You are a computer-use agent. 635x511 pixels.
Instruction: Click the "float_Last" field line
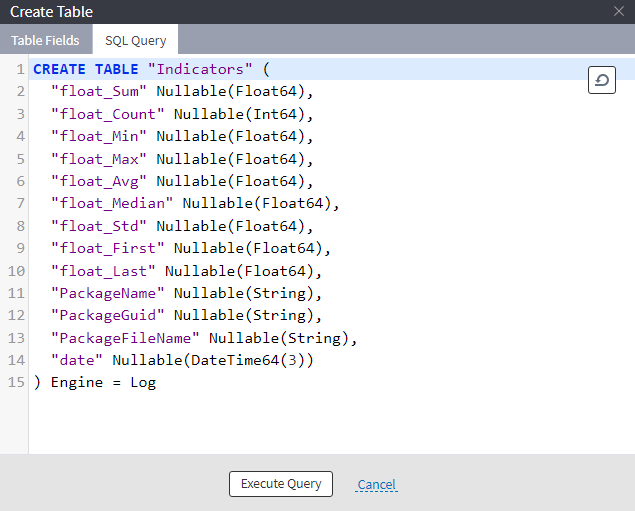pyautogui.click(x=187, y=271)
